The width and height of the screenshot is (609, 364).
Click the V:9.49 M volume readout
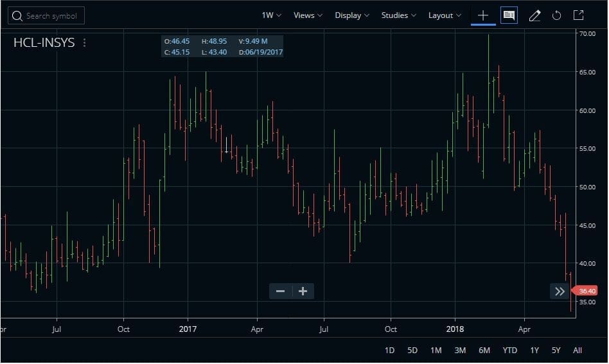pyautogui.click(x=253, y=41)
